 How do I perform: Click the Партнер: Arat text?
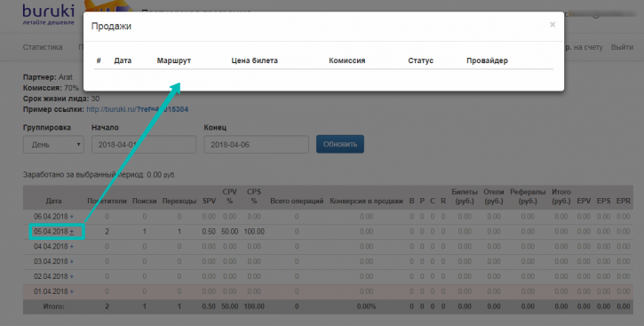[48, 76]
